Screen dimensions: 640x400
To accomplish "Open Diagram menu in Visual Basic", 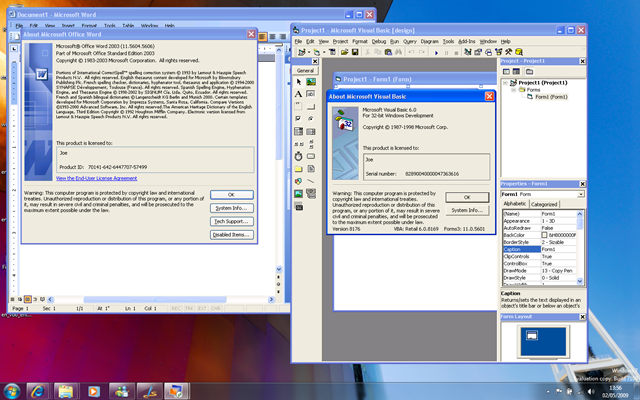I will click(429, 41).
